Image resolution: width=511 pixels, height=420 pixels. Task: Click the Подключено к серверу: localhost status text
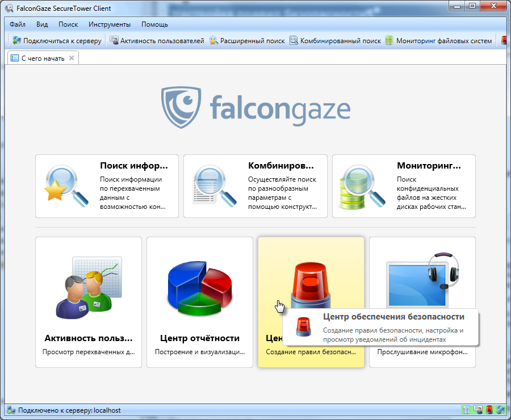(69, 410)
